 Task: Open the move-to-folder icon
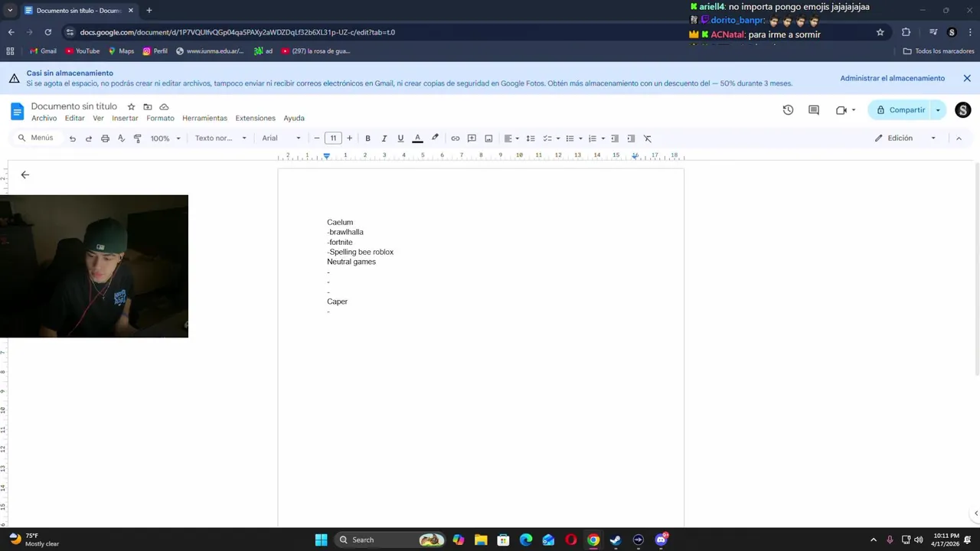pyautogui.click(x=148, y=107)
